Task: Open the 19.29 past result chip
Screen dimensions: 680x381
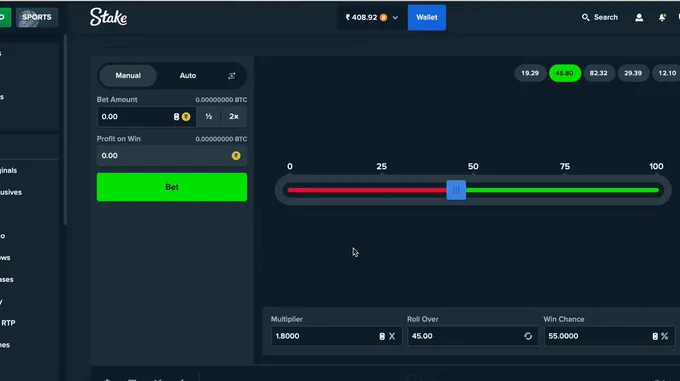Action: click(x=530, y=73)
